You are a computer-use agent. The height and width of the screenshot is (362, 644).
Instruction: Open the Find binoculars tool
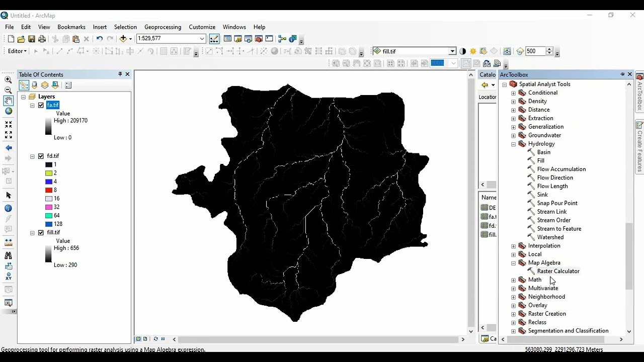[x=8, y=255]
